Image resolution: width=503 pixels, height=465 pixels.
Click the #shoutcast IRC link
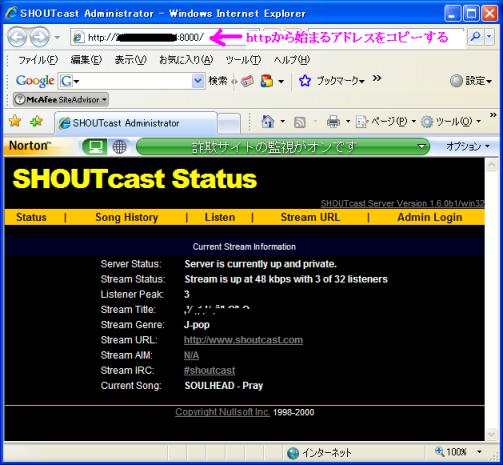coord(209,370)
